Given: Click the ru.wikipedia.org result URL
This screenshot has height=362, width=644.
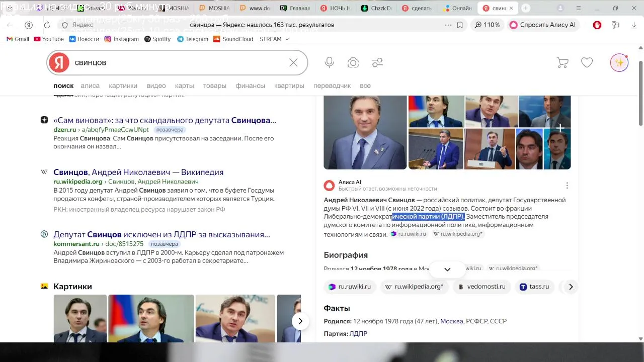Looking at the screenshot, I should click(78, 182).
